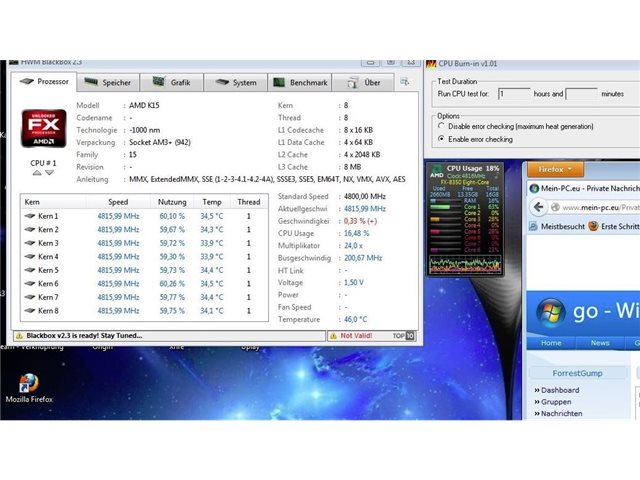Viewport: 640px width, 480px height.
Task: Switch to the Prozessor tab
Action: coord(44,82)
